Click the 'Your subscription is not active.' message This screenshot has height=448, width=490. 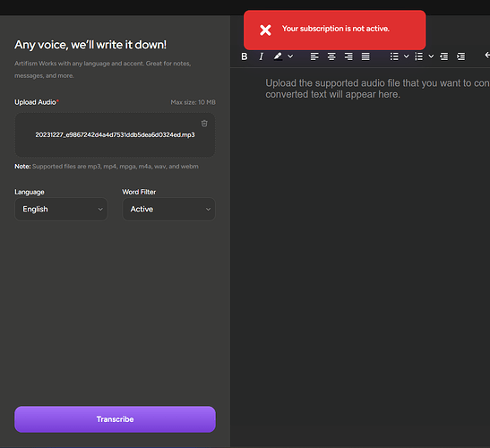[x=336, y=29]
